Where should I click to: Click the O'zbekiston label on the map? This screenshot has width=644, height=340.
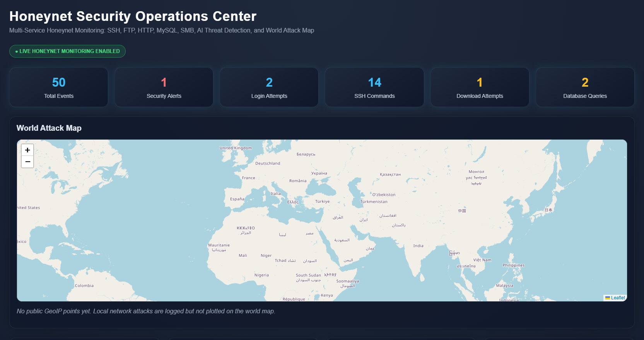click(x=384, y=195)
